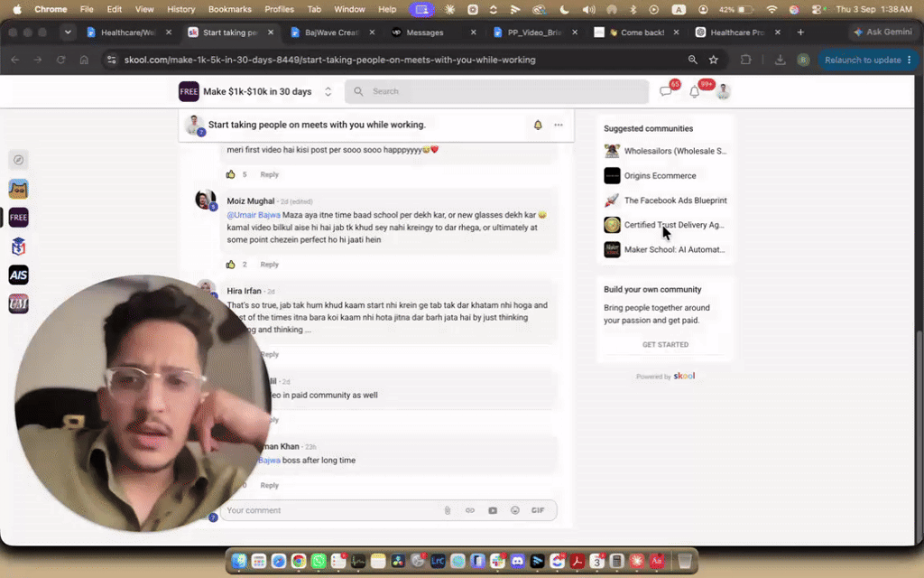Screen dimensions: 924x578
Task: Reload the page
Action: 60,60
